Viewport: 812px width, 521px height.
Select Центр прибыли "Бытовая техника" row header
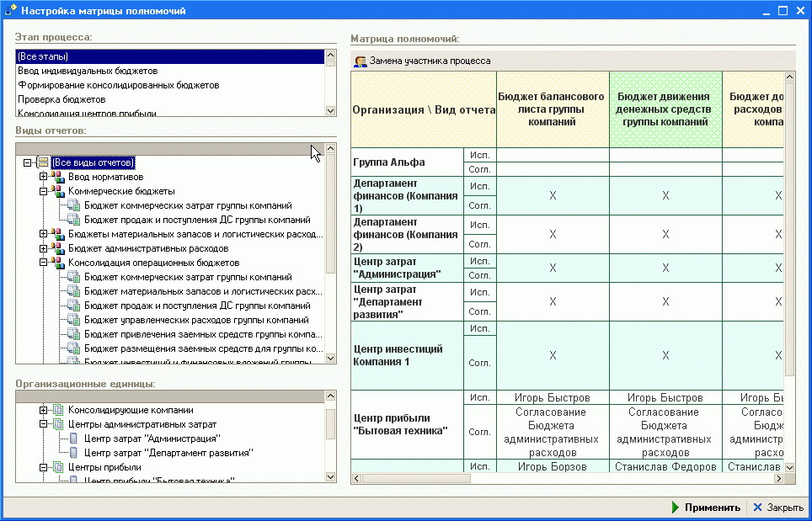pos(407,425)
